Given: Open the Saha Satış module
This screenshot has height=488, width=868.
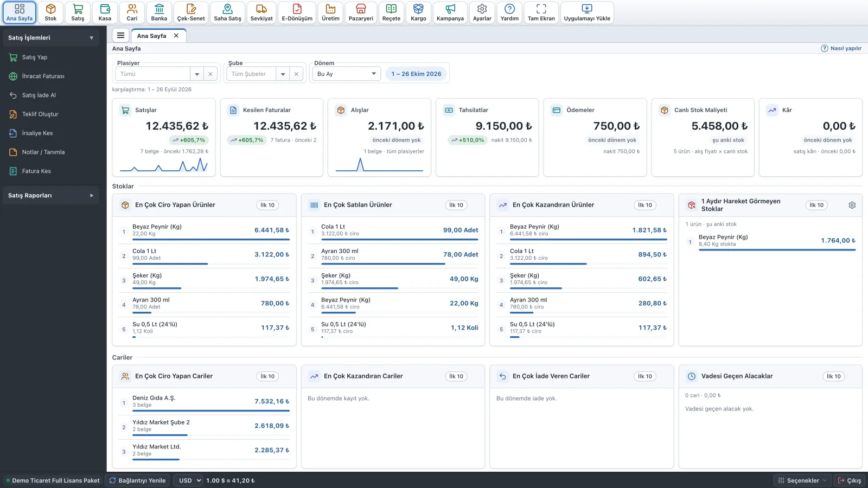Looking at the screenshot, I should click(227, 12).
